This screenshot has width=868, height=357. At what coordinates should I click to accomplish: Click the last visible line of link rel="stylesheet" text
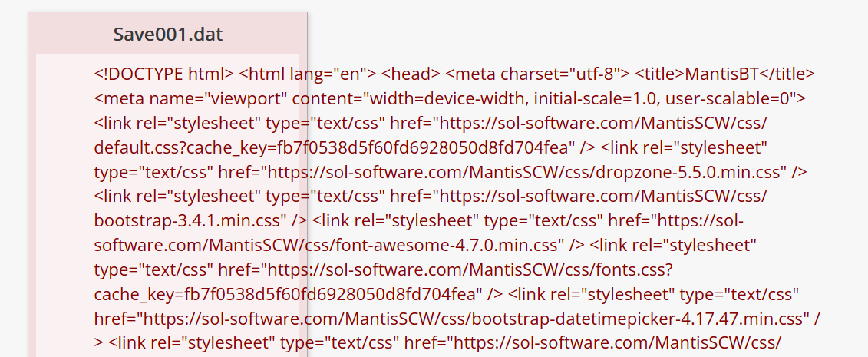(438, 343)
